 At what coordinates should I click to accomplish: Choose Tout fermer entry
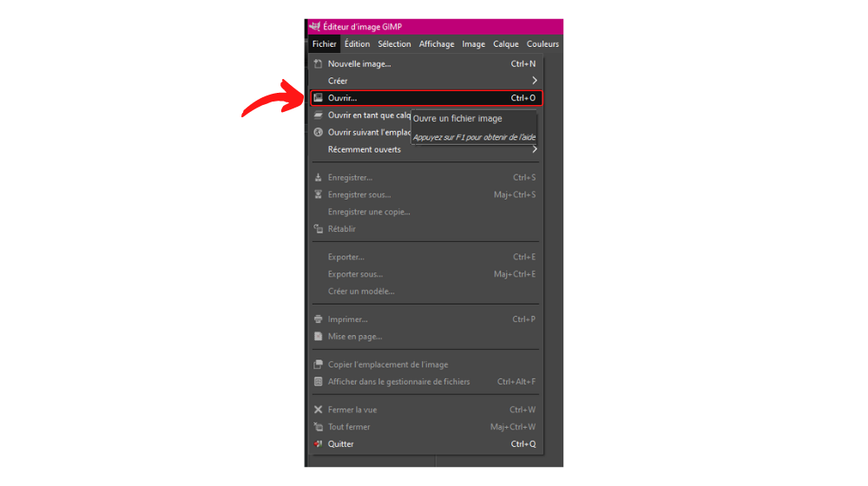[425, 427]
